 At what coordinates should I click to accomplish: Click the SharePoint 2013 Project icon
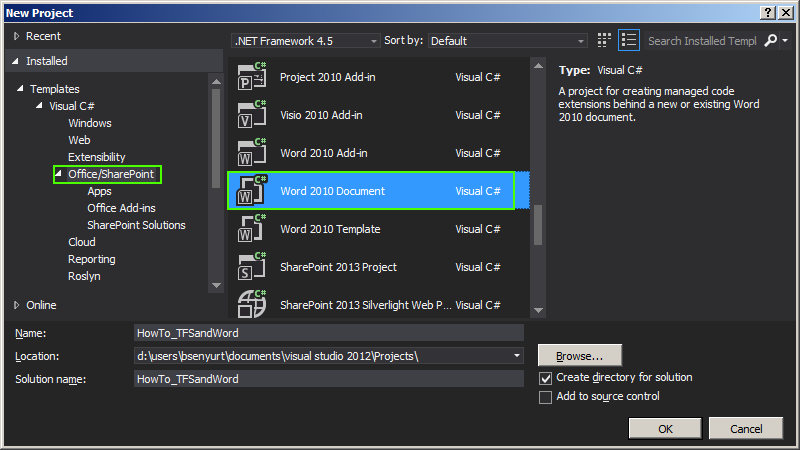coord(251,267)
